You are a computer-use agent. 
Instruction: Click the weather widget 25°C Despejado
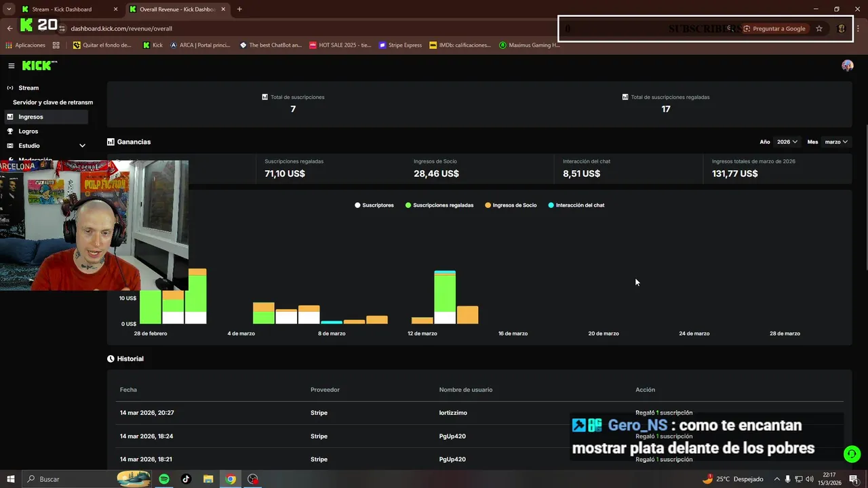(x=732, y=479)
